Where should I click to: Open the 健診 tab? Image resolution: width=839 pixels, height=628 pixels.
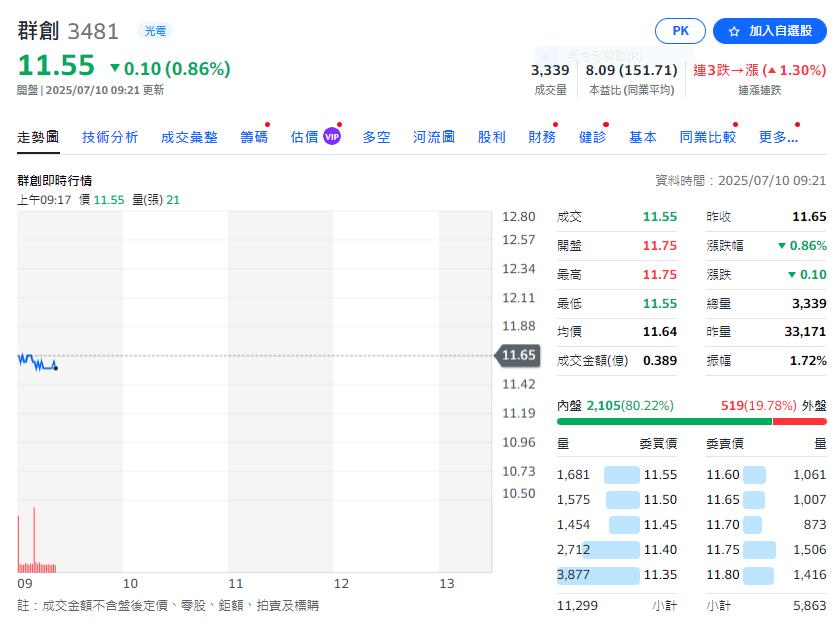coord(592,137)
